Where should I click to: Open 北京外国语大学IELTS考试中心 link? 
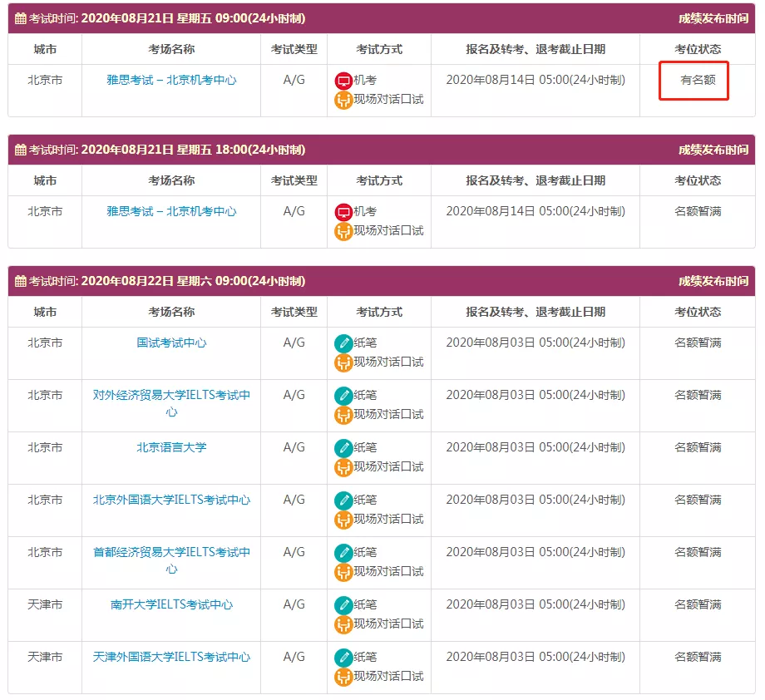[x=171, y=500]
